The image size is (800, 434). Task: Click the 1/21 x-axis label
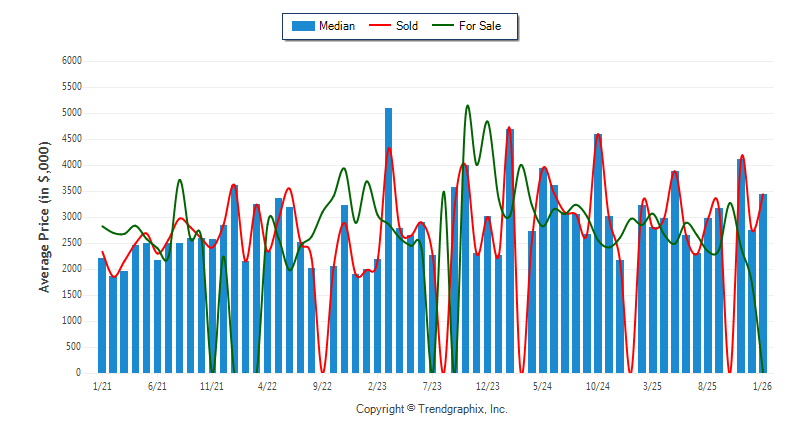click(x=102, y=385)
